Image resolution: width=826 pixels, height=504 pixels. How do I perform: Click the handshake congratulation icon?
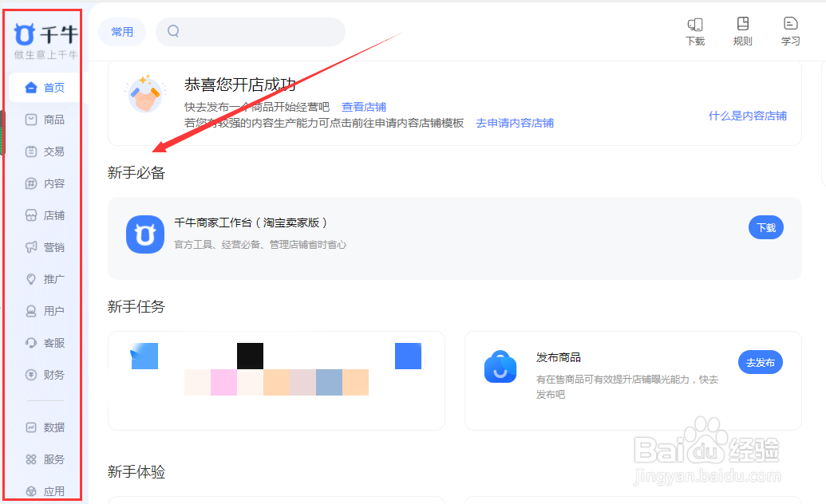pos(145,94)
